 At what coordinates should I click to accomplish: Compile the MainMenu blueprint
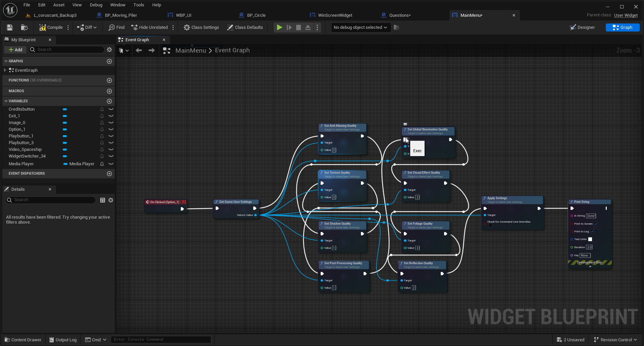pos(51,27)
